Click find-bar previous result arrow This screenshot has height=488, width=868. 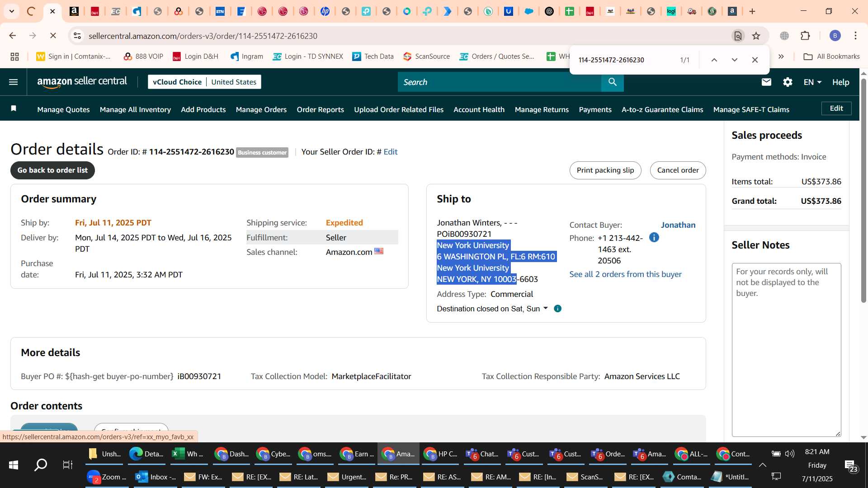click(x=714, y=60)
